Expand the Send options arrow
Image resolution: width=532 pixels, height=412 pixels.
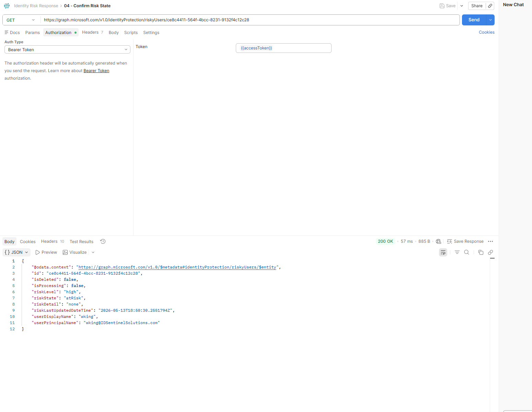490,20
